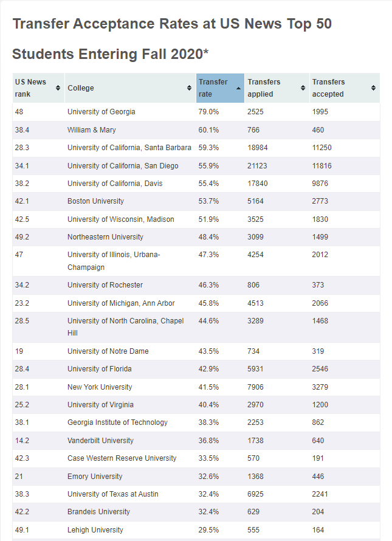392x541 pixels.
Task: Click sort arrows in US News rank header
Action: click(58, 88)
